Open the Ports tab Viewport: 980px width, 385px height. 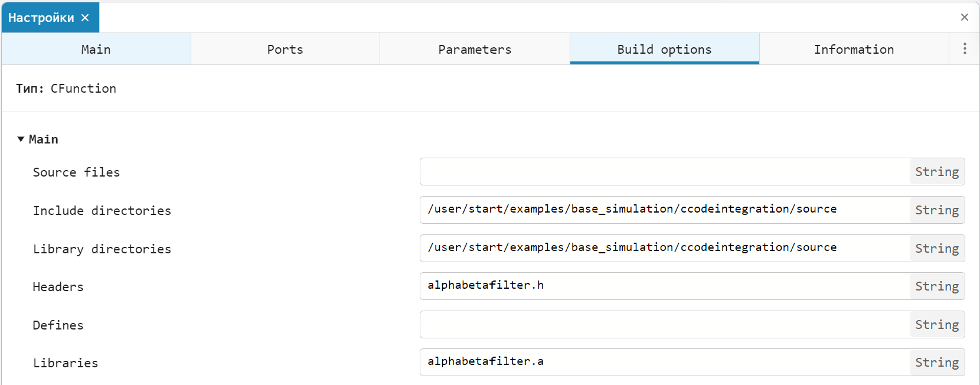click(x=285, y=50)
